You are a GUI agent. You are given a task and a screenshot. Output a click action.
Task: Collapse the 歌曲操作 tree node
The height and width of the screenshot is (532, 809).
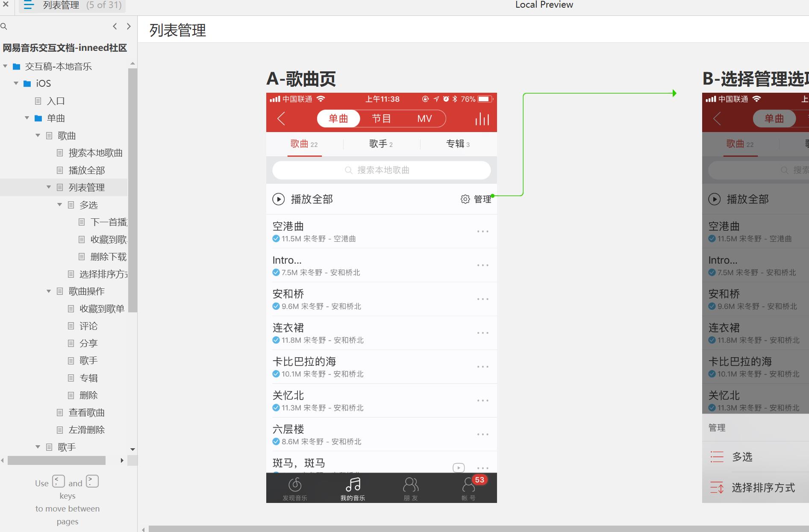click(49, 291)
